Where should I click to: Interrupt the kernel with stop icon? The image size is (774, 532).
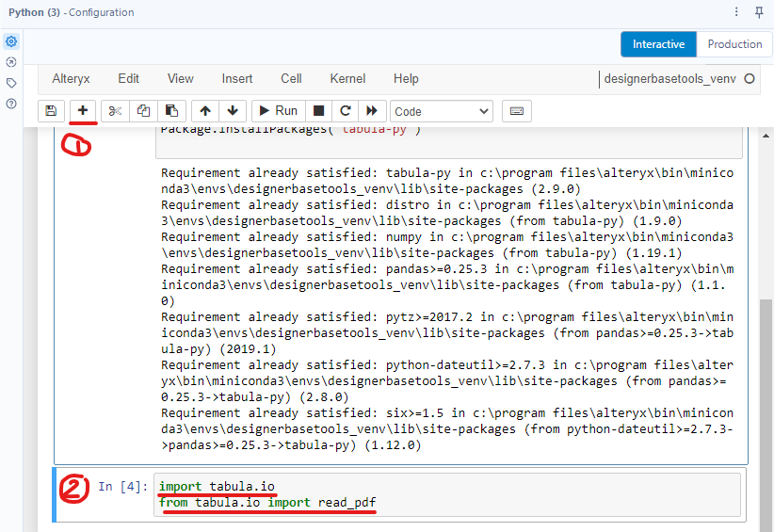[x=319, y=111]
